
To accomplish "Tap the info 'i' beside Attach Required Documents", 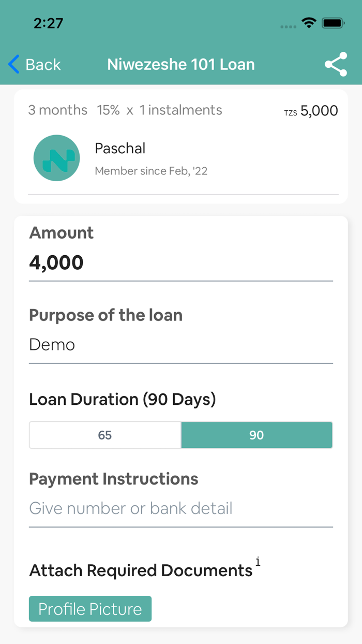I will click(x=258, y=562).
